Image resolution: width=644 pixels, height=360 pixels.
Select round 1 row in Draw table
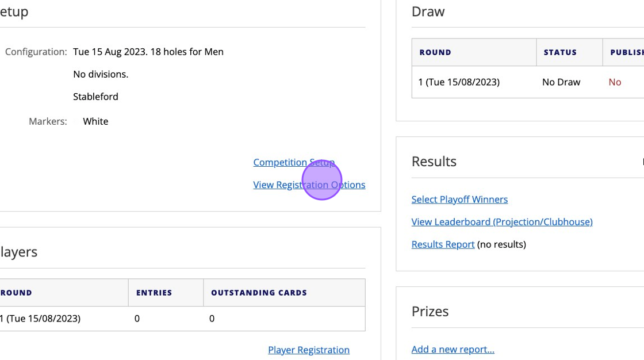(528, 82)
